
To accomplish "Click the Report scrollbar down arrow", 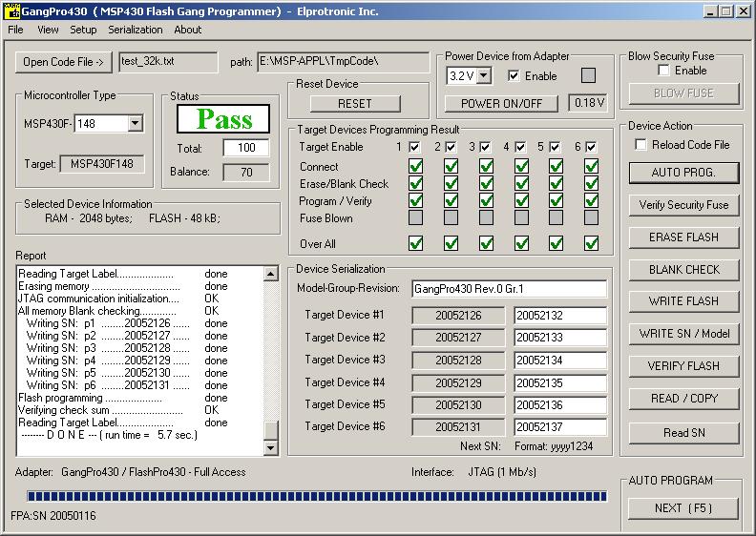I will [271, 448].
